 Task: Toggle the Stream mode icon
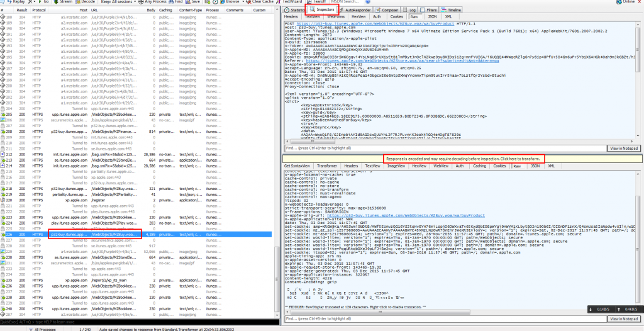pyautogui.click(x=62, y=2)
